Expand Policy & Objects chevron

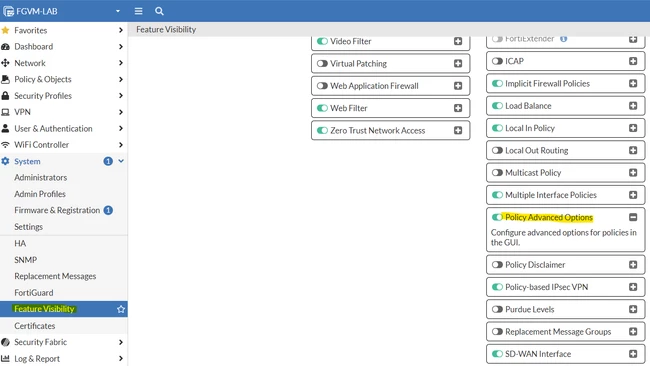(x=121, y=79)
